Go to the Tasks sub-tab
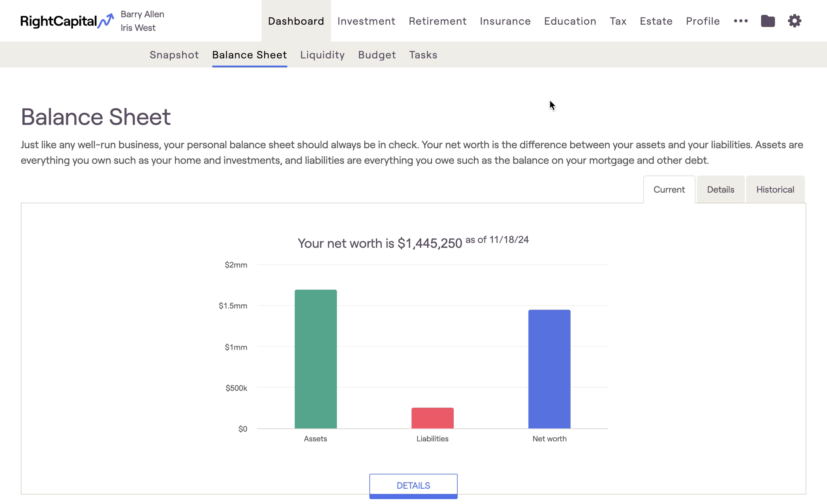Image resolution: width=827 pixels, height=504 pixels. click(423, 55)
